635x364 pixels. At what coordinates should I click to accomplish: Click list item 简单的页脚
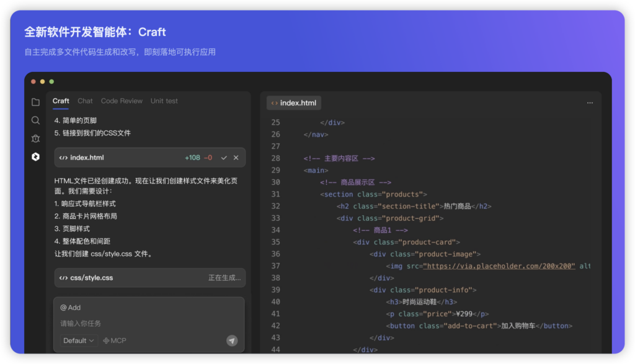pos(75,120)
